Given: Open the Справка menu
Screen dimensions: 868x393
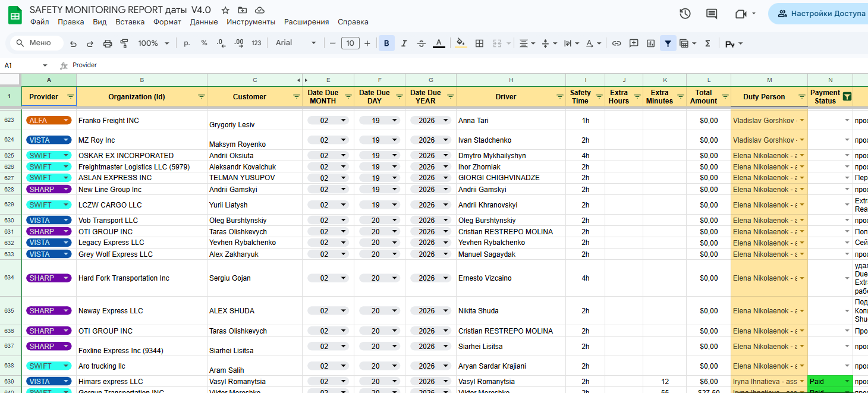Looking at the screenshot, I should 353,22.
